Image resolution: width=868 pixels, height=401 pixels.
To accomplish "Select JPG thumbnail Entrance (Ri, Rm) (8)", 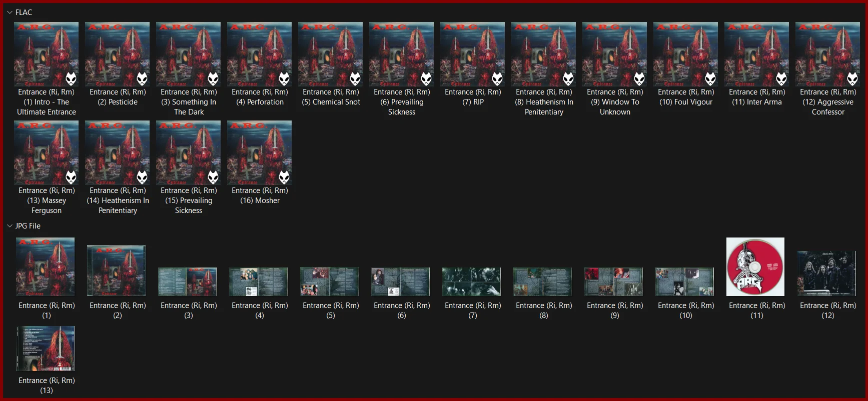I will [x=543, y=281].
